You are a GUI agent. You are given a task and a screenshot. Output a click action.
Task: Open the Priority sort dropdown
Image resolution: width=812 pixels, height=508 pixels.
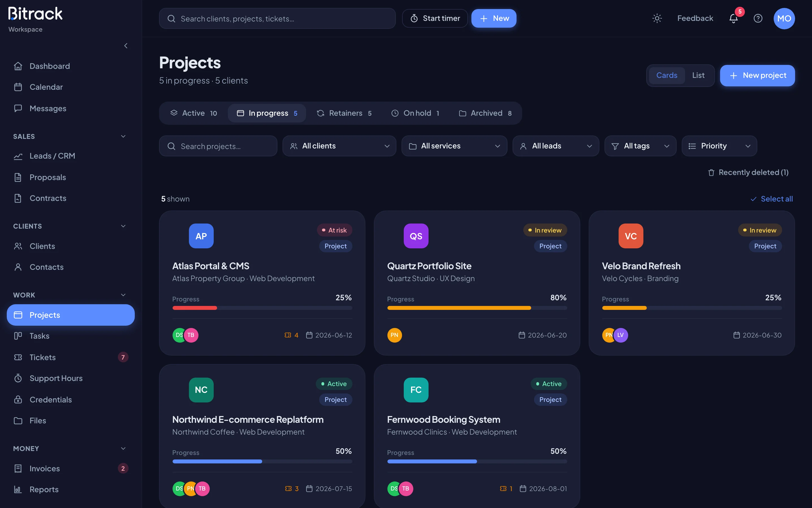(719, 146)
